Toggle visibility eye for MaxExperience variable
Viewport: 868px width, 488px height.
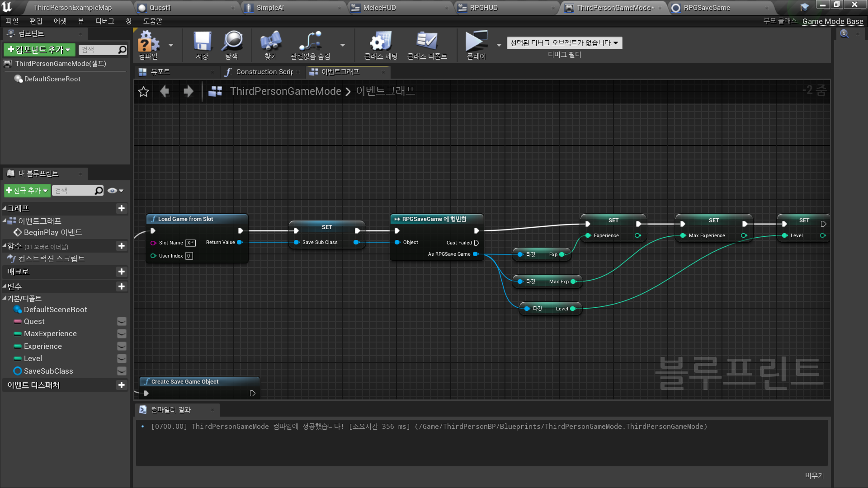122,334
